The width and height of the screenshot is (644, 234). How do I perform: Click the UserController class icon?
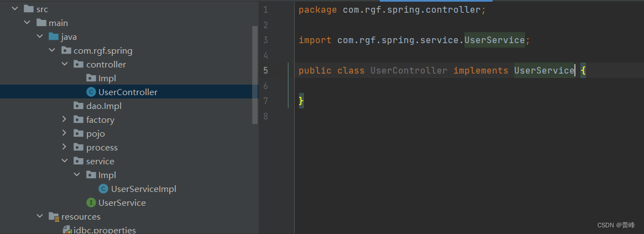[x=91, y=92]
